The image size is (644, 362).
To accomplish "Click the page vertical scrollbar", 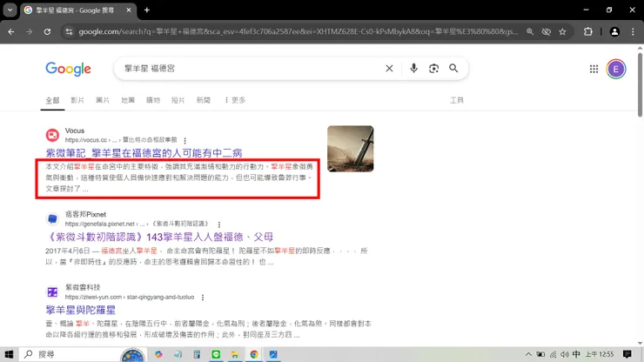I will pyautogui.click(x=640, y=86).
